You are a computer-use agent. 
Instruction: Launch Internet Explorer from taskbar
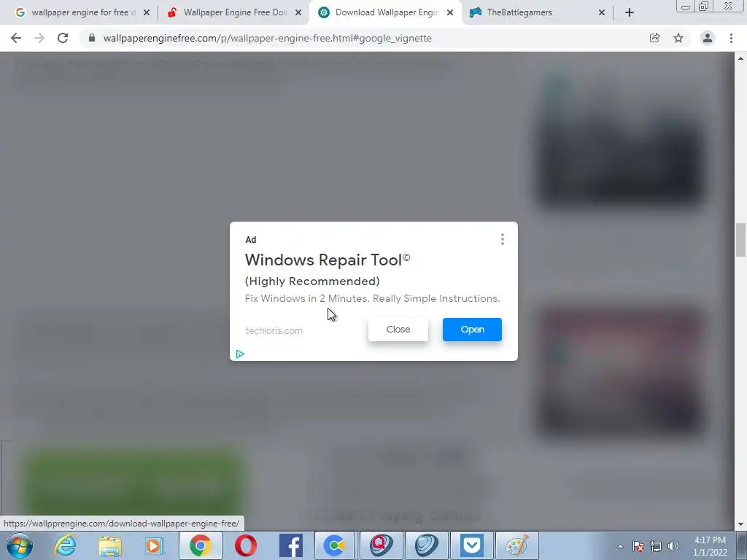65,545
